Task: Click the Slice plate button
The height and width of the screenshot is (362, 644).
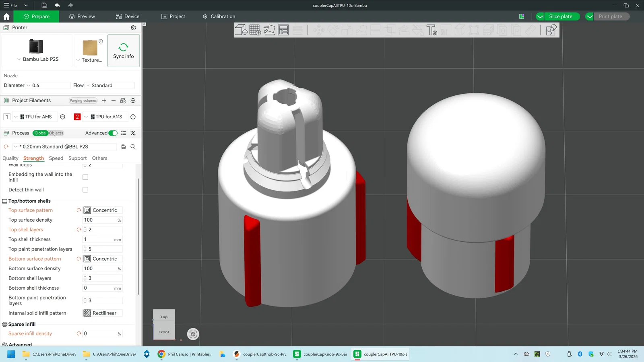Action: (x=561, y=16)
